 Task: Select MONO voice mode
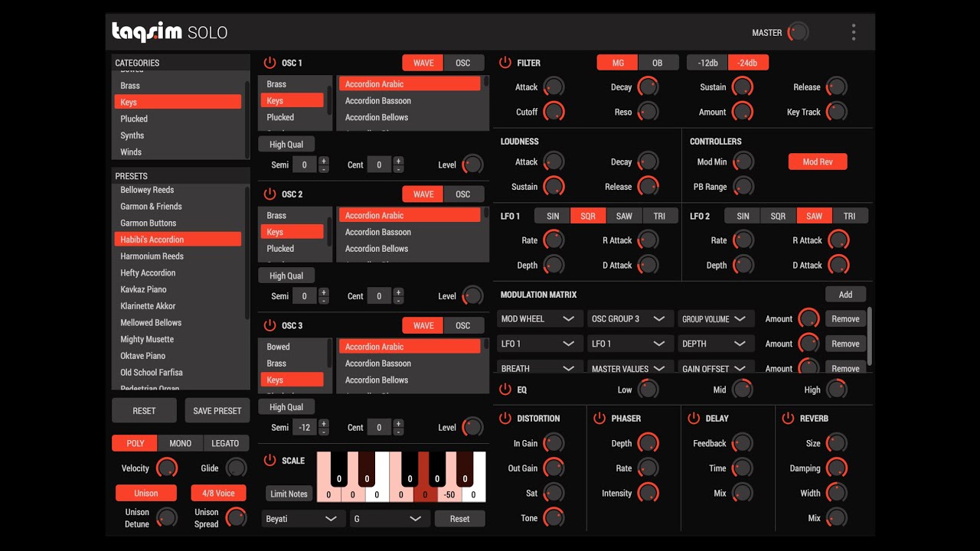coord(181,443)
